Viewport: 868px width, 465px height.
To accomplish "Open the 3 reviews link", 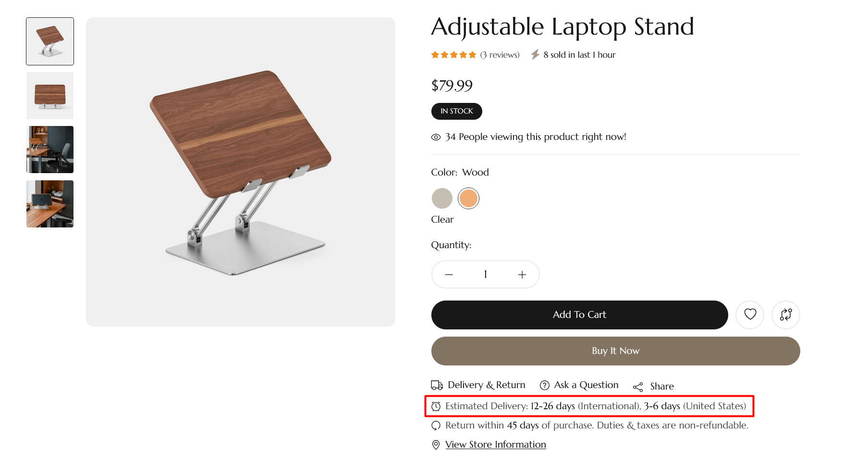I will click(500, 55).
